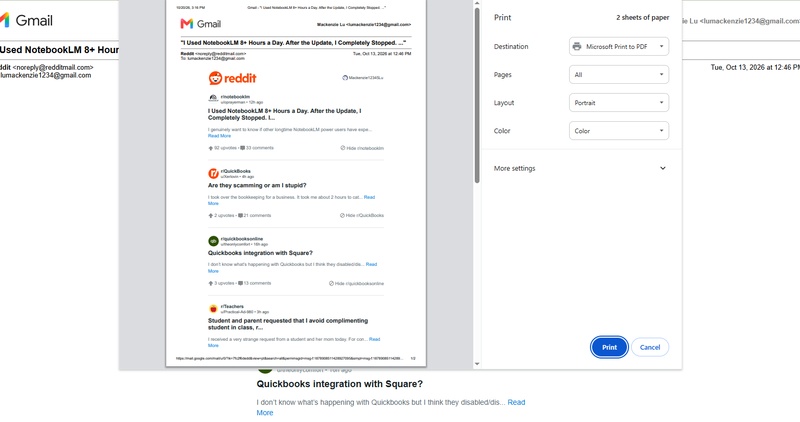
Task: Open the Pages dropdown set to All
Action: pyautogui.click(x=618, y=75)
